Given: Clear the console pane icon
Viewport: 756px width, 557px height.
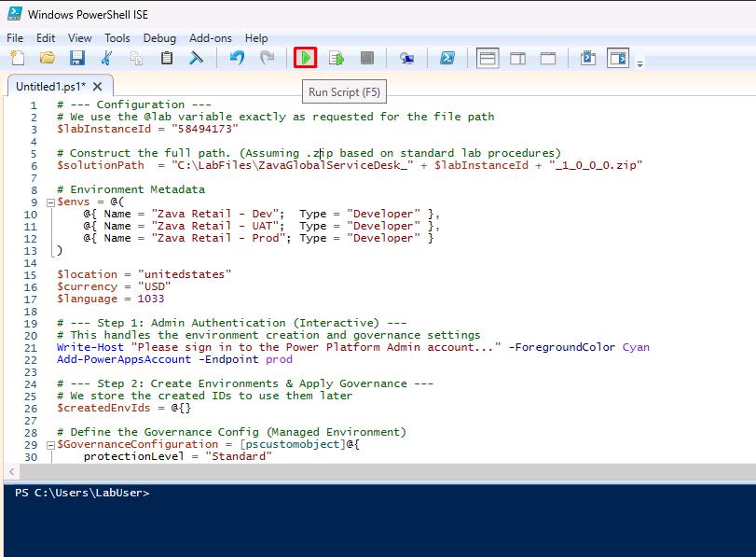Looking at the screenshot, I should 196,59.
